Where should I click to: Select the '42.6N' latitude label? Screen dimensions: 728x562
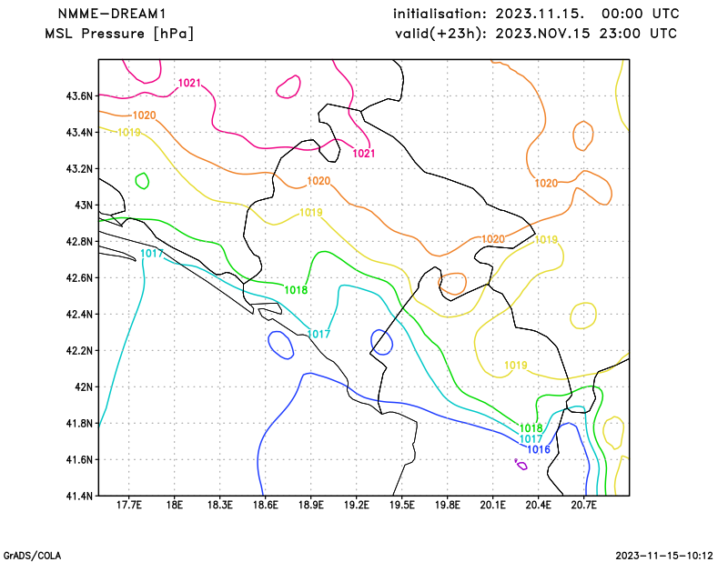coord(79,278)
